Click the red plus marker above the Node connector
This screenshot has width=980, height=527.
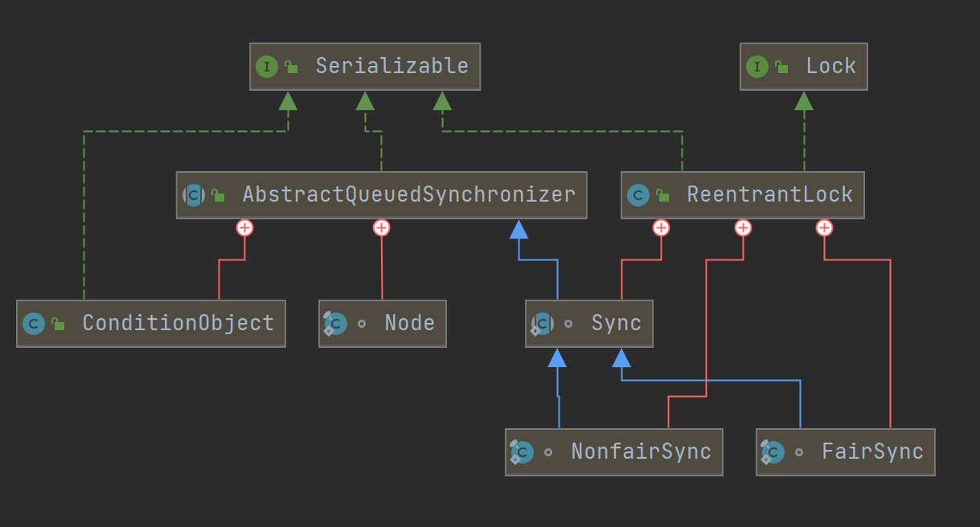point(381,228)
